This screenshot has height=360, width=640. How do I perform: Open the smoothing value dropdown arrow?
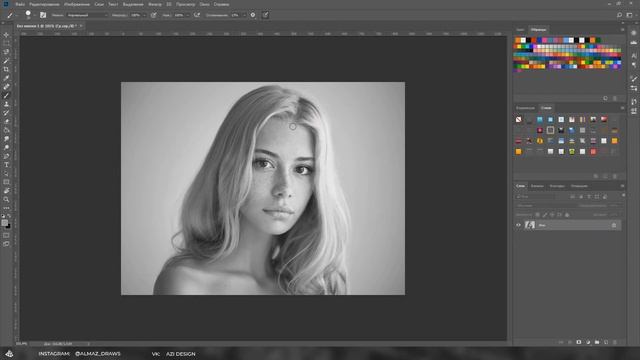(x=244, y=15)
